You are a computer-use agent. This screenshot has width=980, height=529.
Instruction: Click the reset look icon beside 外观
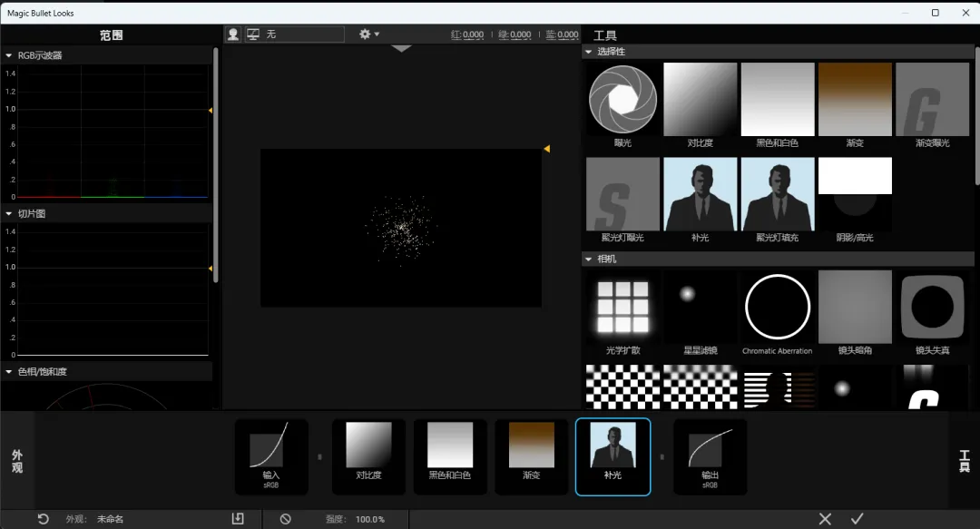click(x=44, y=519)
